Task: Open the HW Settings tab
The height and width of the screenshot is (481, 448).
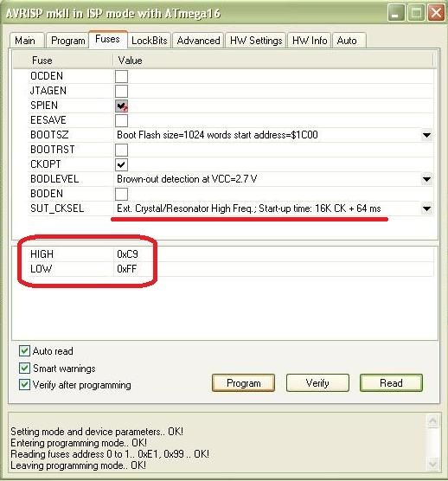Action: pyautogui.click(x=256, y=41)
